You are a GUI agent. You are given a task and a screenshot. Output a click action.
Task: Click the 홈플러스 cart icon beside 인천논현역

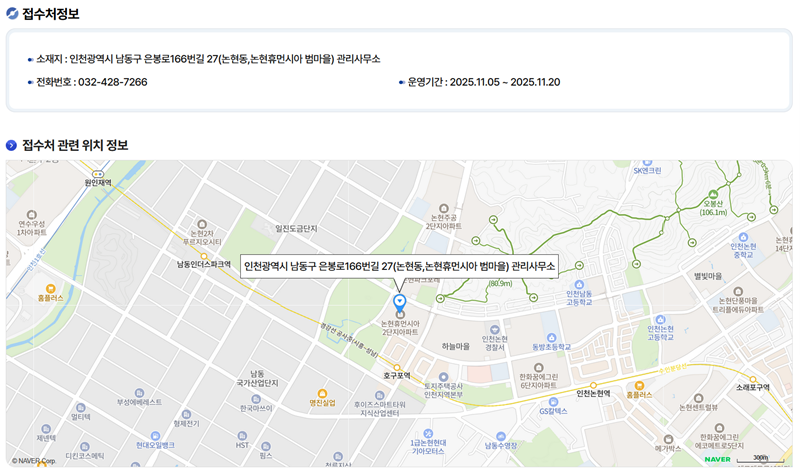[639, 386]
